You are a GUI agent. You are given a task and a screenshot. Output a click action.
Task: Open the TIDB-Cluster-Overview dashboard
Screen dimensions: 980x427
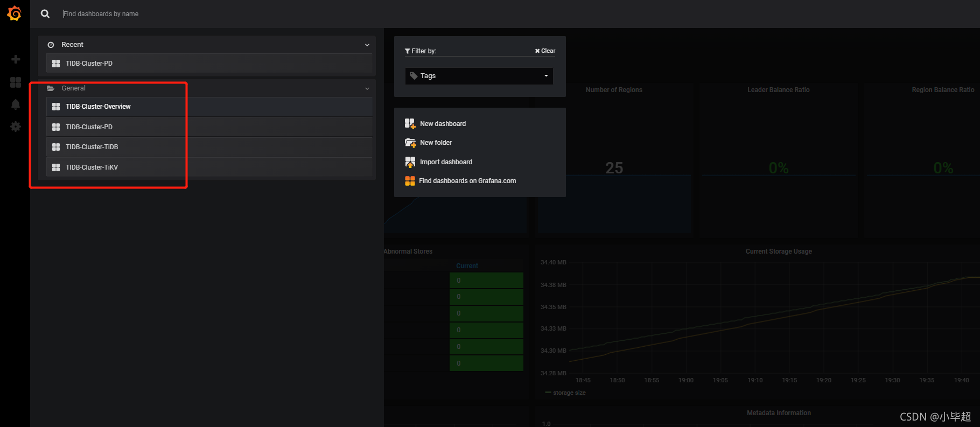click(x=209, y=107)
